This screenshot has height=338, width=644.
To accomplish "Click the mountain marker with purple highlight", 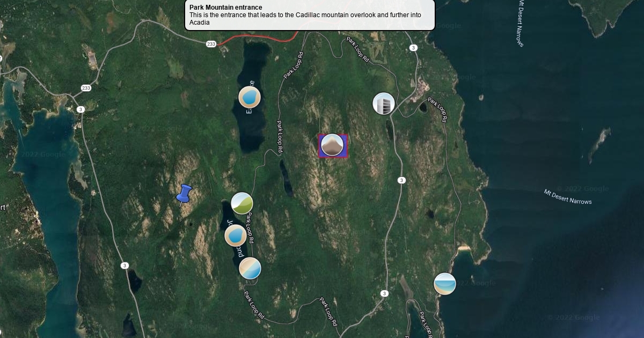I will (333, 146).
